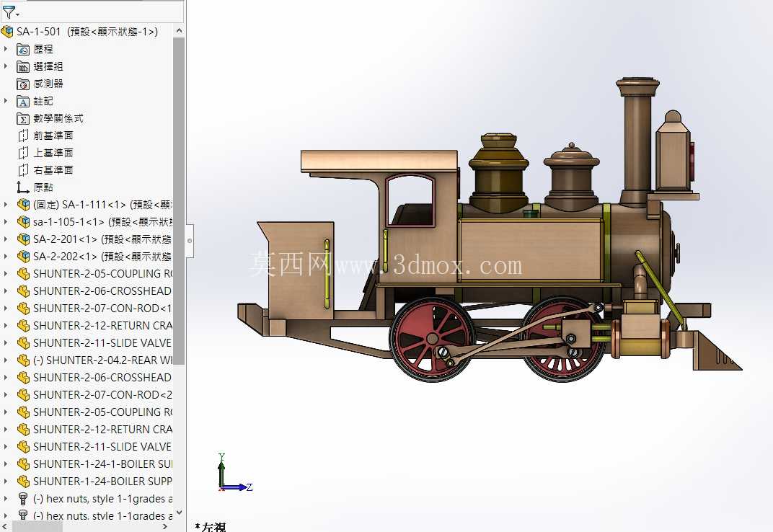This screenshot has height=532, width=773.
Task: Select first SHUNTER-2-11-SLIDE VALVE row text
Action: (102, 342)
